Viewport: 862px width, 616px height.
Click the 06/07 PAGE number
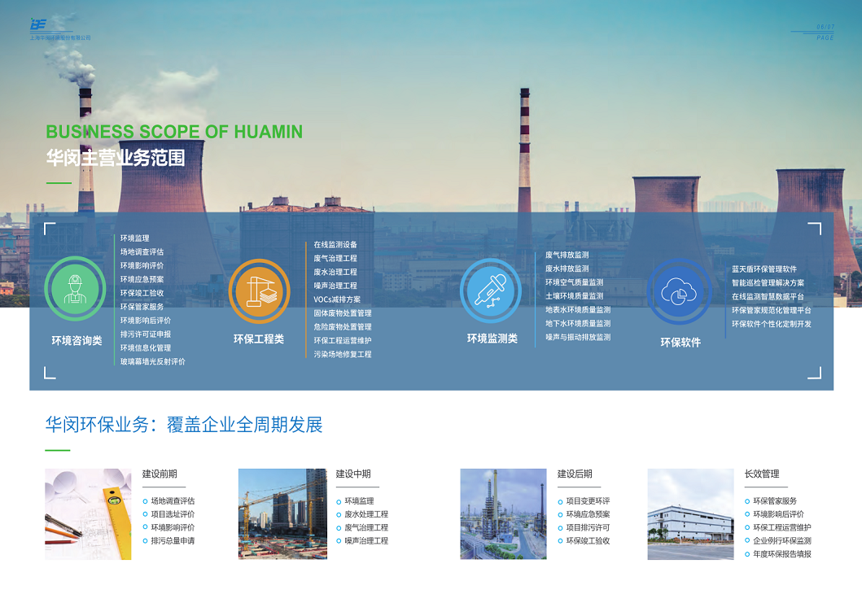click(825, 32)
